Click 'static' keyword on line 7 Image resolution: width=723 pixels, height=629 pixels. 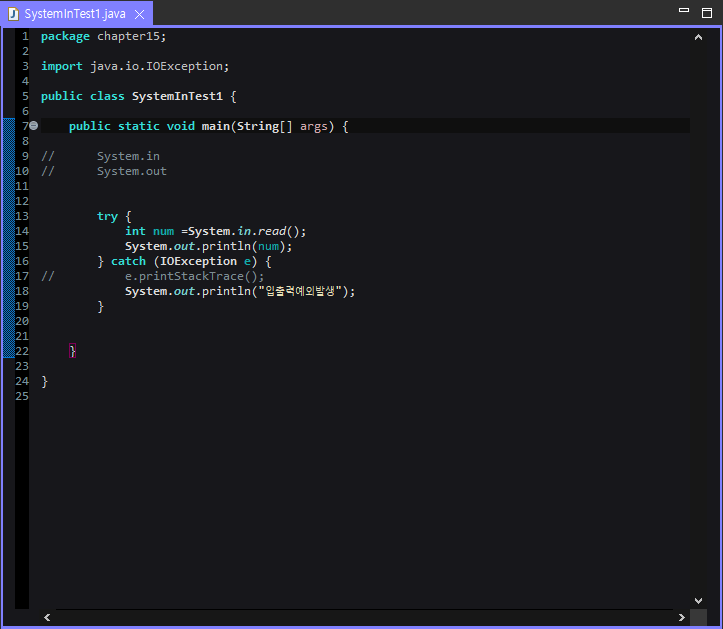(x=139, y=126)
